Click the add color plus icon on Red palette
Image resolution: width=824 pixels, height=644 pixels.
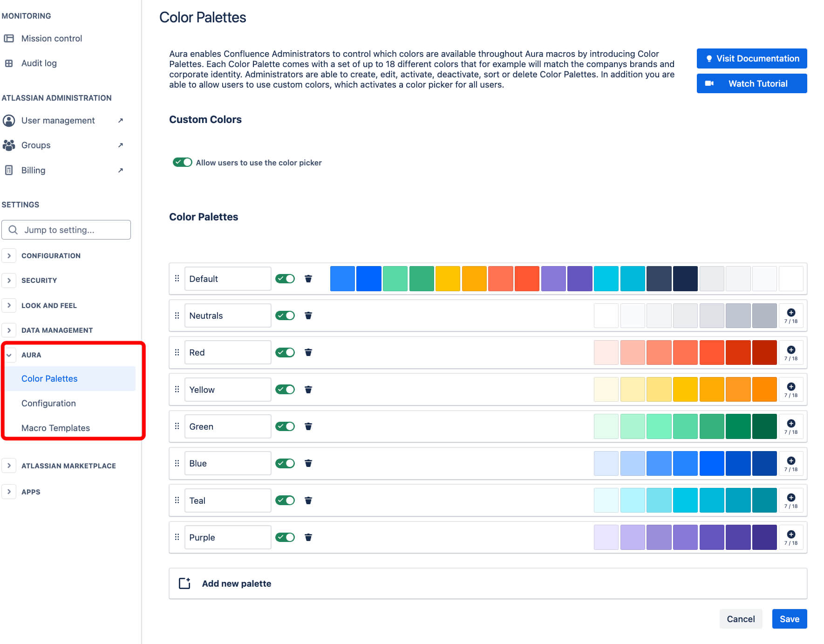[x=791, y=349]
